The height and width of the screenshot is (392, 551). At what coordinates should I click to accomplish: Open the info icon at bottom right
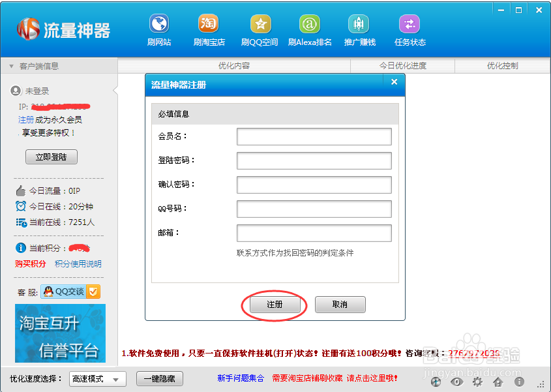pyautogui.click(x=519, y=382)
